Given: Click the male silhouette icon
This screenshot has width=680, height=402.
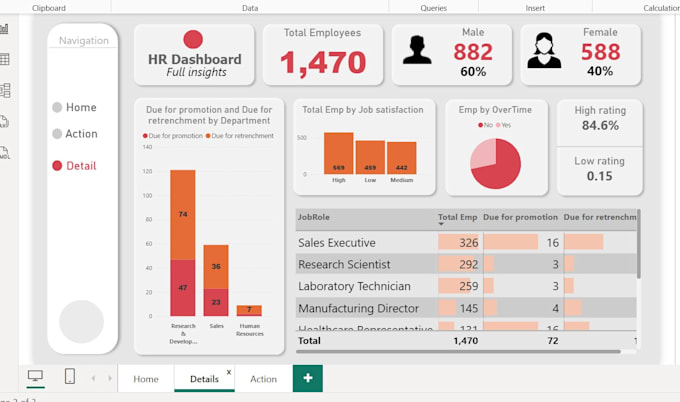Looking at the screenshot, I should [417, 50].
